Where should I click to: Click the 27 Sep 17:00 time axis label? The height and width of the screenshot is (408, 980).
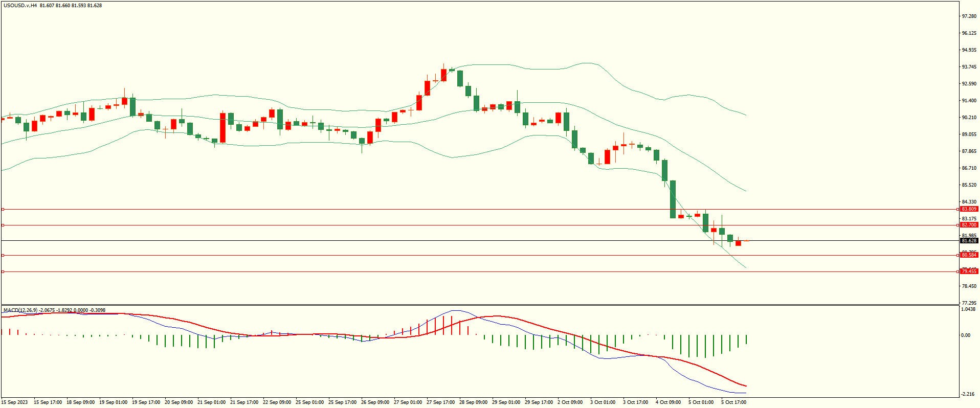click(x=440, y=402)
